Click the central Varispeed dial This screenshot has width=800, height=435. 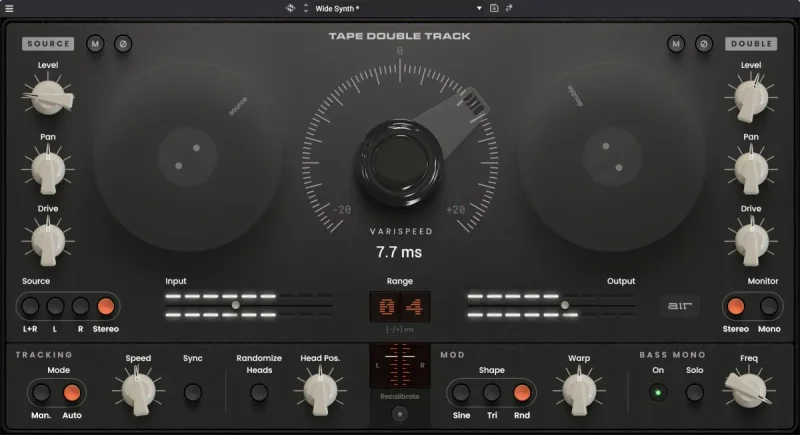click(x=400, y=162)
